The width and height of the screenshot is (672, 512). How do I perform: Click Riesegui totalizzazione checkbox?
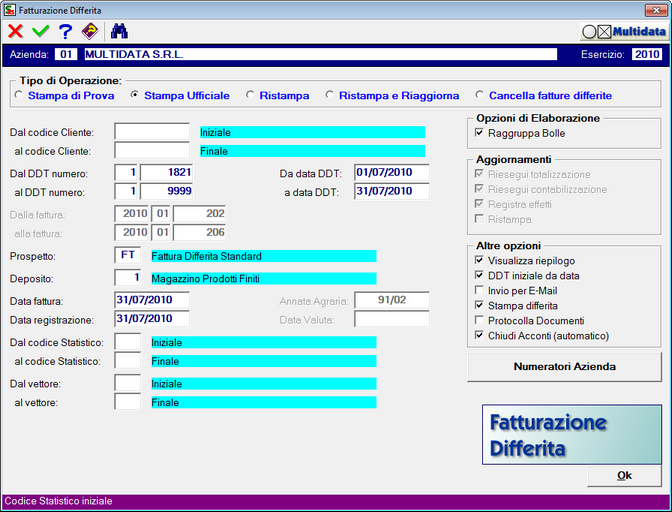coord(479,174)
